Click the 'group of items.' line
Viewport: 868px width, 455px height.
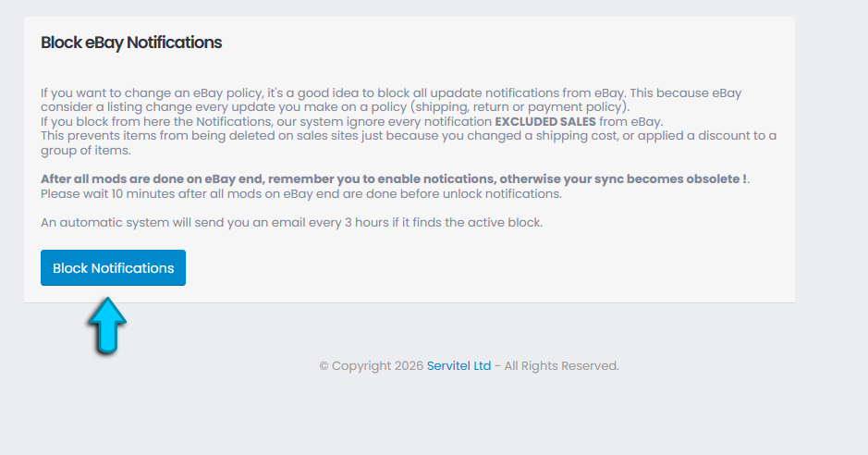coord(86,151)
